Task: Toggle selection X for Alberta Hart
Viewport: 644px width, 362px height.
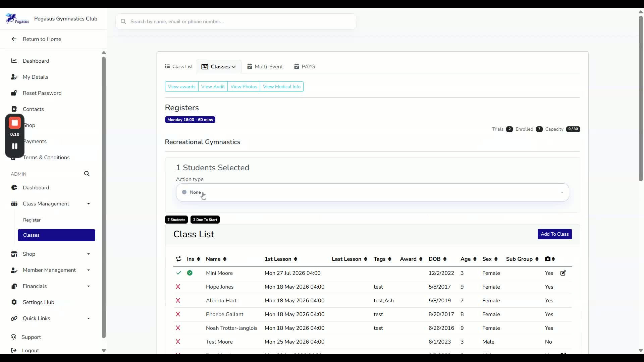Action: click(178, 300)
